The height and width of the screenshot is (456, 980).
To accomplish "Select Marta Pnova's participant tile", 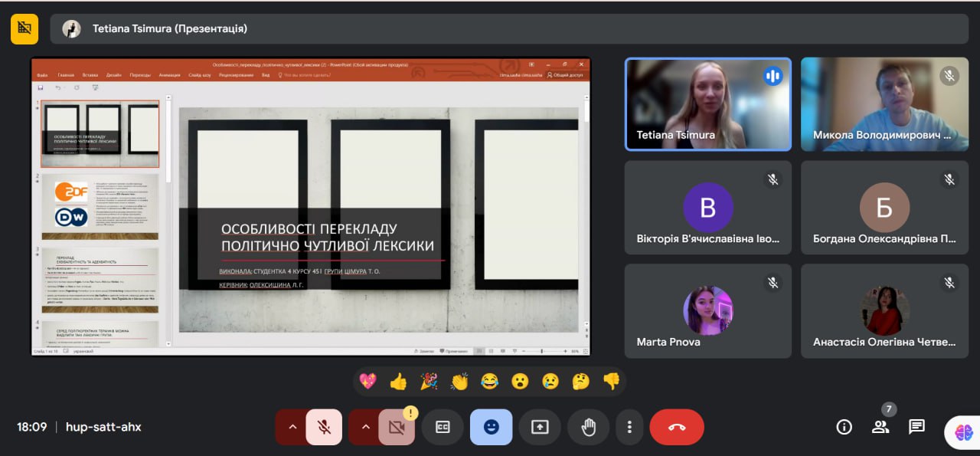I will [x=708, y=311].
